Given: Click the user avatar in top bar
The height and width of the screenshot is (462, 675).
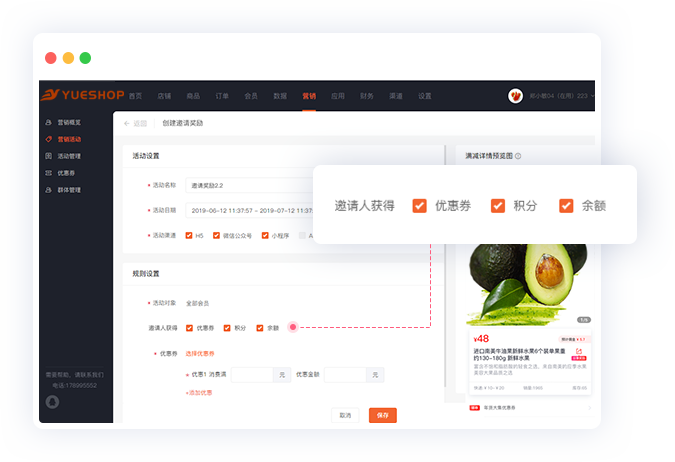Looking at the screenshot, I should (x=516, y=96).
